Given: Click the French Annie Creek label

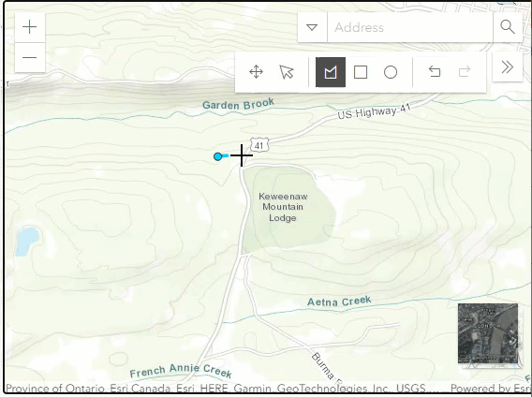Looking at the screenshot, I should click(x=181, y=371).
